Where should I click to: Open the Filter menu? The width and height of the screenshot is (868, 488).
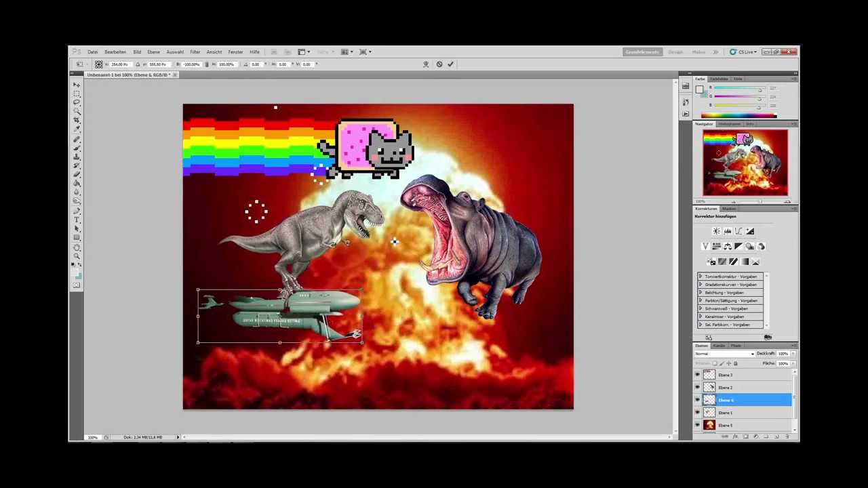[x=195, y=52]
